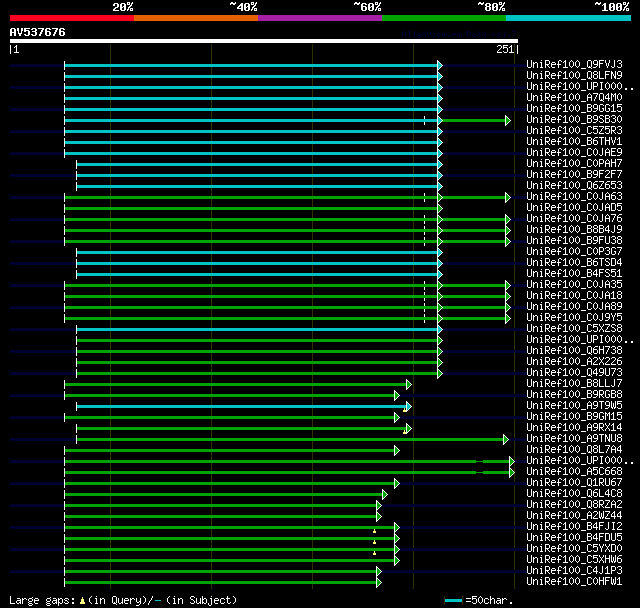Select the query name AV537676

[x=38, y=32]
